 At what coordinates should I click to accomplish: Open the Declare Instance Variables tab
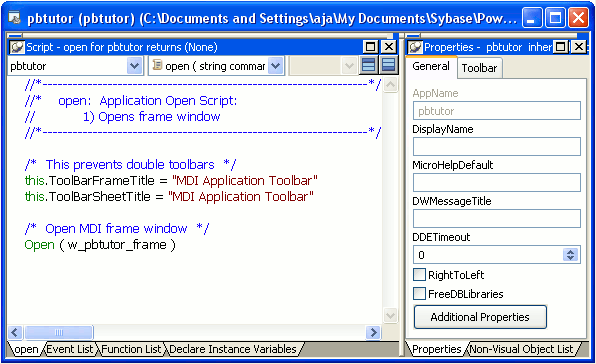point(233,349)
